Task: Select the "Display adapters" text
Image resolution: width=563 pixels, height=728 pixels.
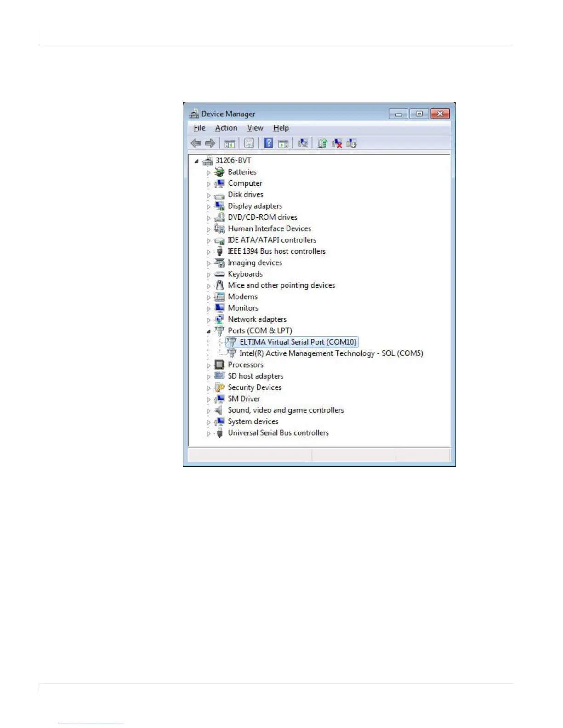Action: click(x=255, y=206)
